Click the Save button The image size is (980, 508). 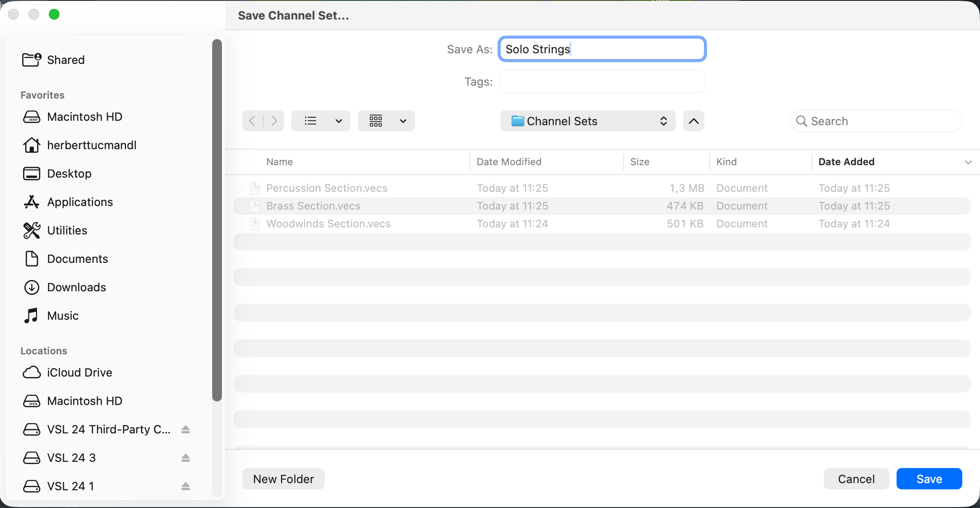[929, 479]
